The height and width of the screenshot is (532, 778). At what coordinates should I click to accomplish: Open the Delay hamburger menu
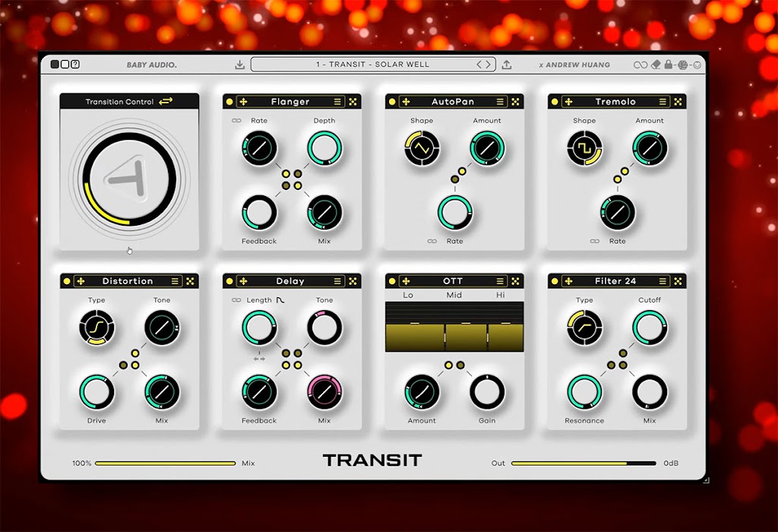pos(337,281)
